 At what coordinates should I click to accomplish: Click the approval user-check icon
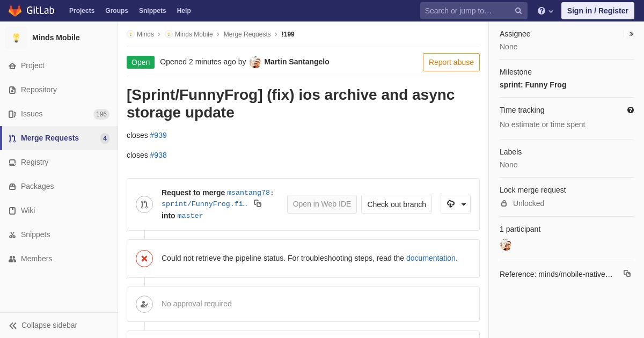click(144, 304)
